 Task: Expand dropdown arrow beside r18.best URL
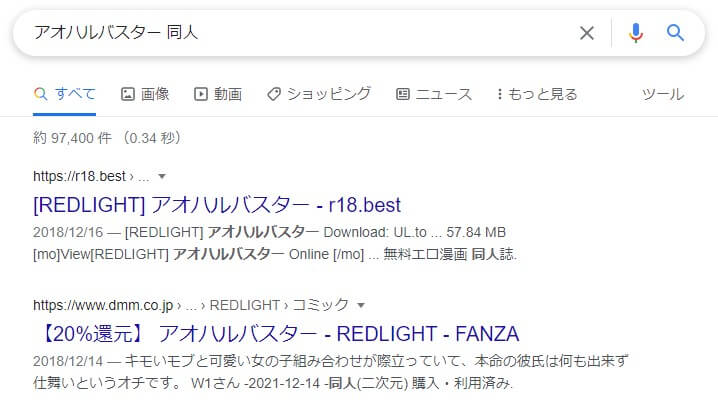click(162, 176)
